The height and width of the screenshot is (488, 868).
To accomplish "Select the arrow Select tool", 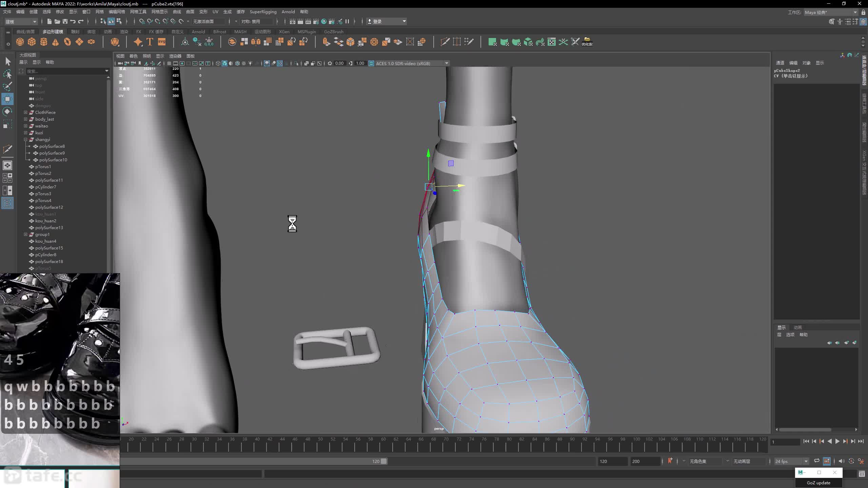I will [x=8, y=61].
